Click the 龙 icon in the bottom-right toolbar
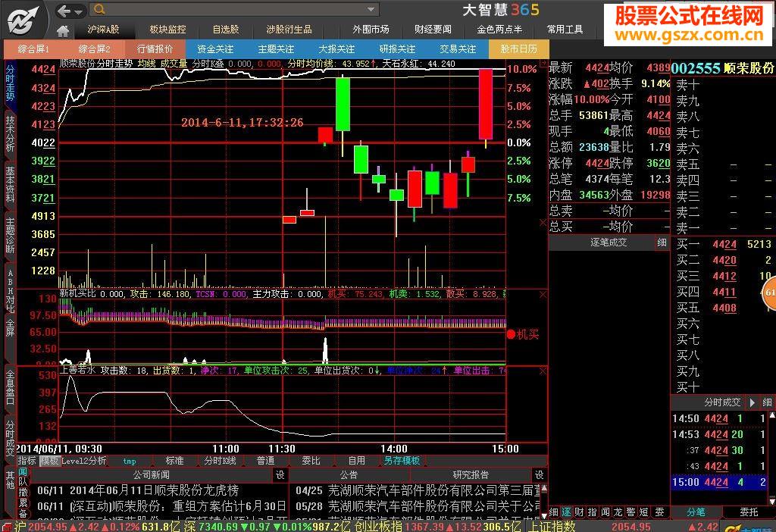Screen dimensions: 776x532 coord(618,512)
